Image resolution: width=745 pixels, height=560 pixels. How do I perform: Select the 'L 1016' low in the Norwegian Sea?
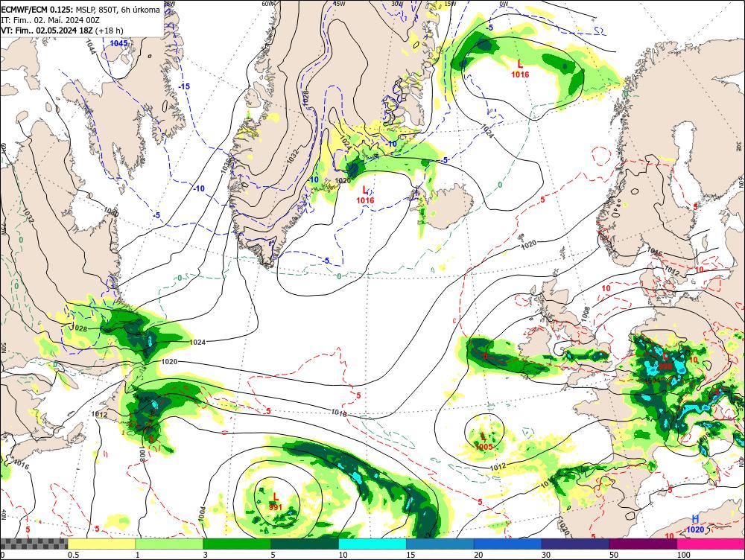pos(520,69)
